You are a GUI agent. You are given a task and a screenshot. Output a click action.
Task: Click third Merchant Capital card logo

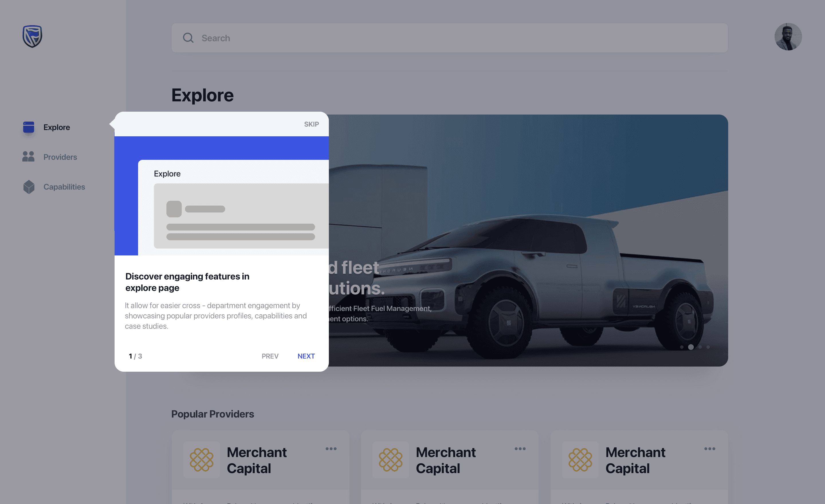pyautogui.click(x=580, y=460)
